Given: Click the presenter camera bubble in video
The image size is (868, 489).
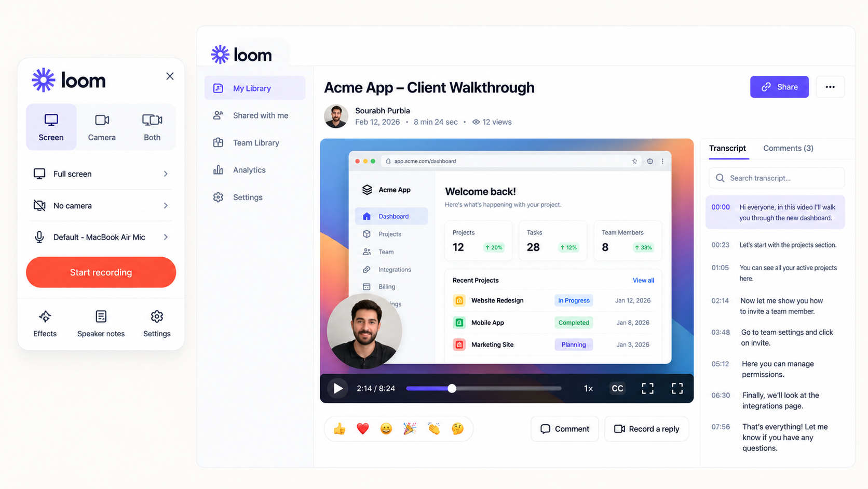Looking at the screenshot, I should click(x=364, y=331).
